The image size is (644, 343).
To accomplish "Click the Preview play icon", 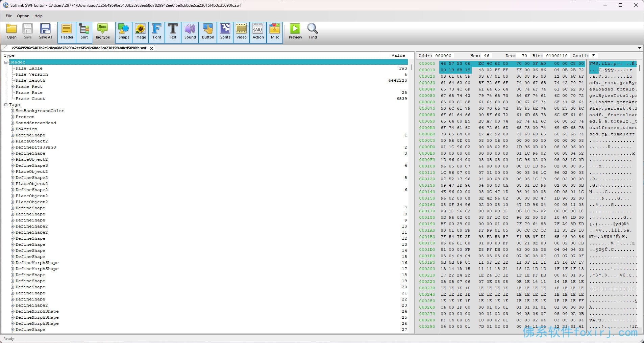I will tap(295, 32).
